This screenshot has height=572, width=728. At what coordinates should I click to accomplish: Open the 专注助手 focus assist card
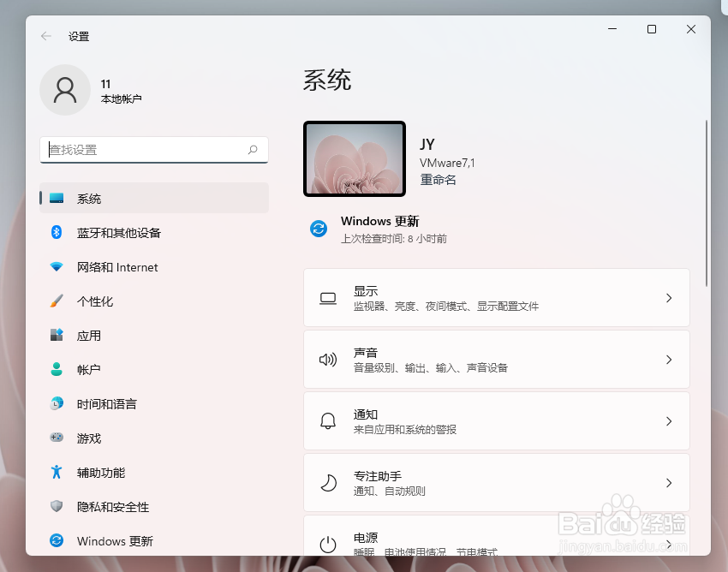click(x=496, y=483)
